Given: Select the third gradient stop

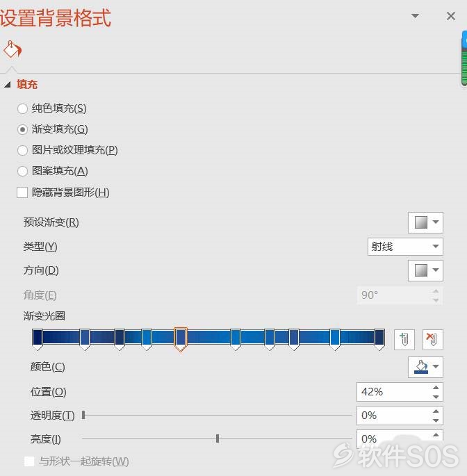Looking at the screenshot, I should 120,339.
